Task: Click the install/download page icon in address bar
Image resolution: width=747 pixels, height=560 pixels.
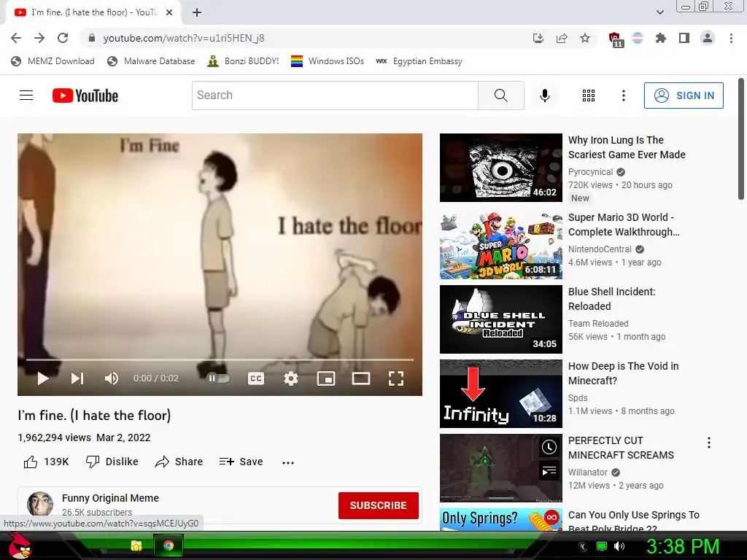Action: coord(538,38)
